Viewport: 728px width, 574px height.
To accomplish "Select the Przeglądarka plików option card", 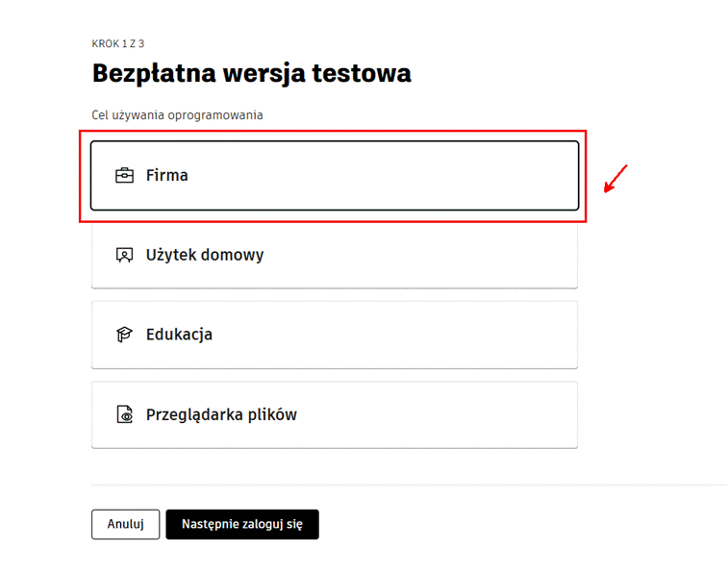I will click(335, 415).
